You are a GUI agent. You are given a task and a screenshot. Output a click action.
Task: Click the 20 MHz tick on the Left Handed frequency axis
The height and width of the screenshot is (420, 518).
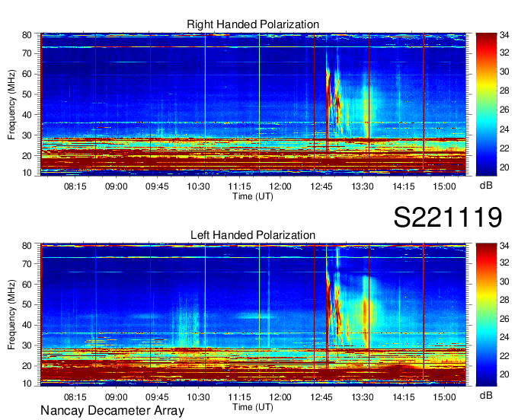tap(27, 366)
